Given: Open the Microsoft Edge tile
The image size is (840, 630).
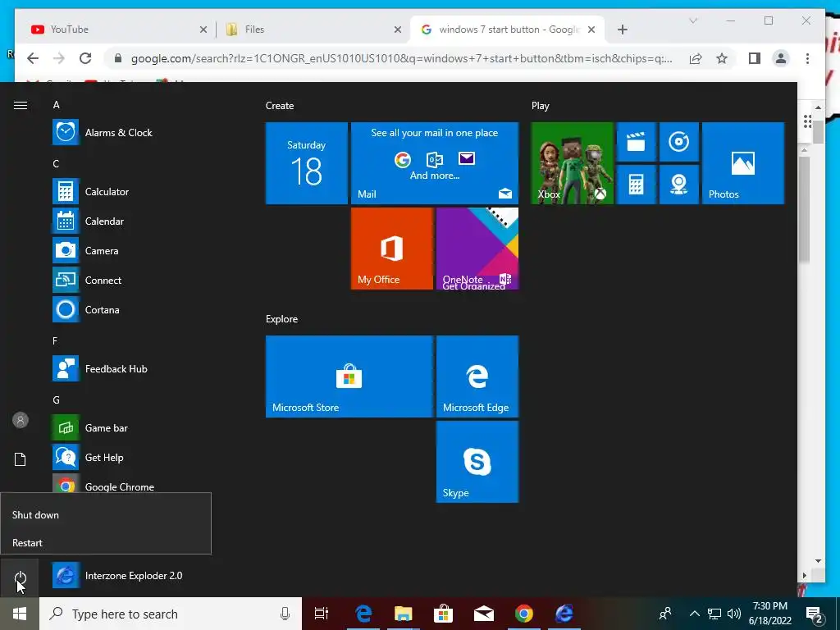Looking at the screenshot, I should pyautogui.click(x=477, y=376).
